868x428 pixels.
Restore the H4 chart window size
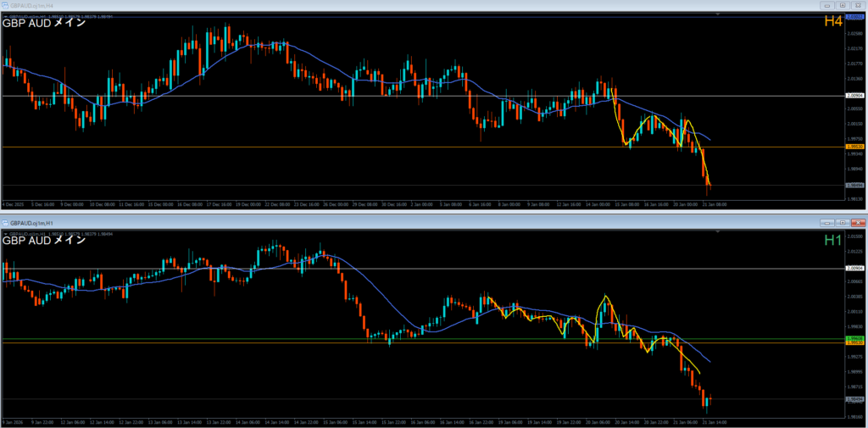point(841,5)
